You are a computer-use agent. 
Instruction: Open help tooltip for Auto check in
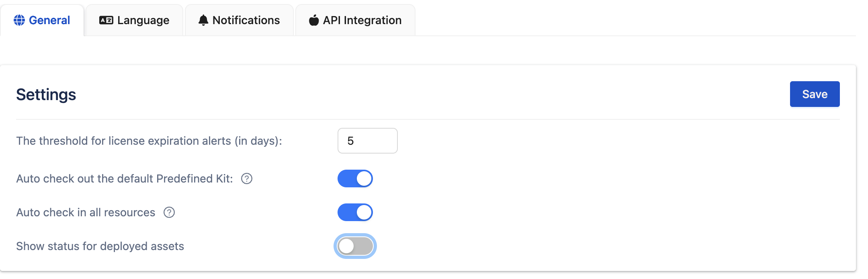169,212
